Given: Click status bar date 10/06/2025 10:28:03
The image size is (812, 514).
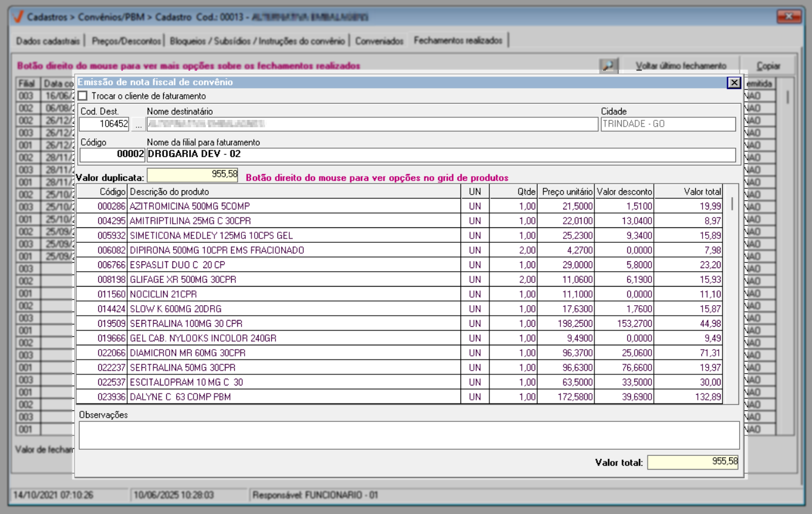Looking at the screenshot, I should (173, 495).
